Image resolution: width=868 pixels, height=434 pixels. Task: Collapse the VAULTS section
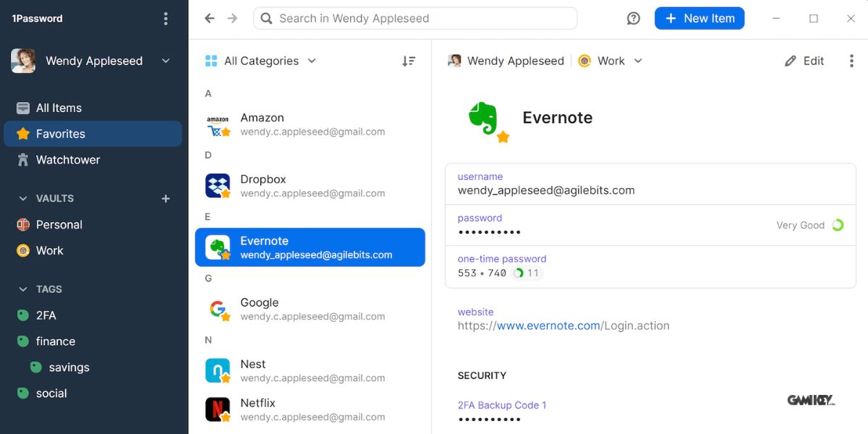(22, 198)
